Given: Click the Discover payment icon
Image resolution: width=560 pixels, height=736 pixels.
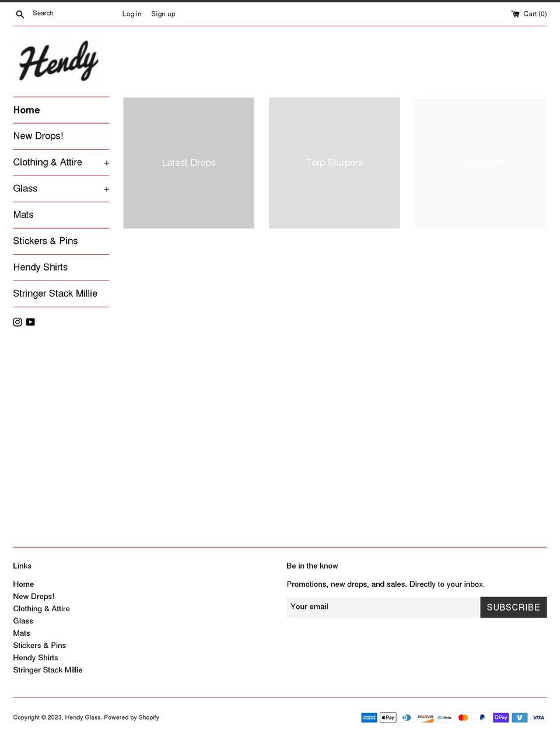Looking at the screenshot, I should click(x=425, y=717).
